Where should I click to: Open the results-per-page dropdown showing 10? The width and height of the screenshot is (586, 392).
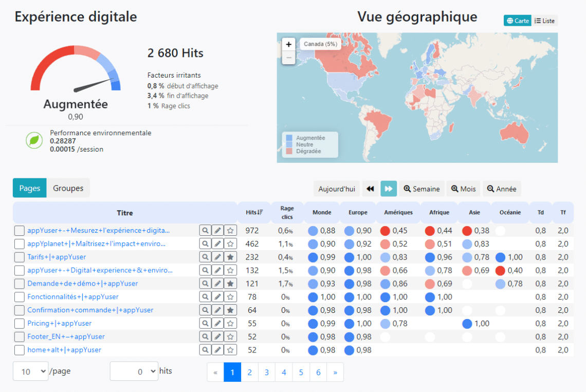point(30,371)
